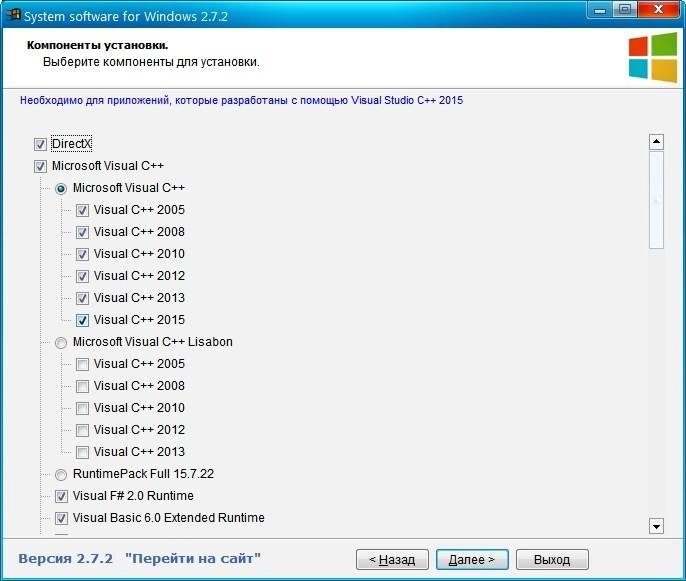The height and width of the screenshot is (581, 686).
Task: Close the System software window
Action: pos(658,10)
